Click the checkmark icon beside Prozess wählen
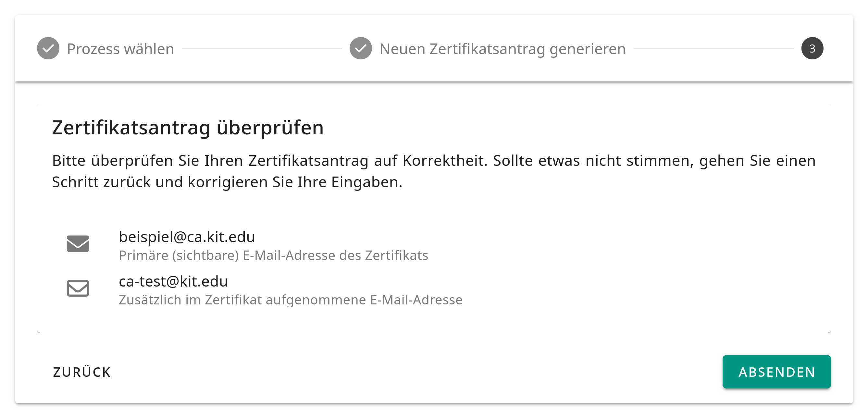Viewport: 868px width, 418px height. 48,48
